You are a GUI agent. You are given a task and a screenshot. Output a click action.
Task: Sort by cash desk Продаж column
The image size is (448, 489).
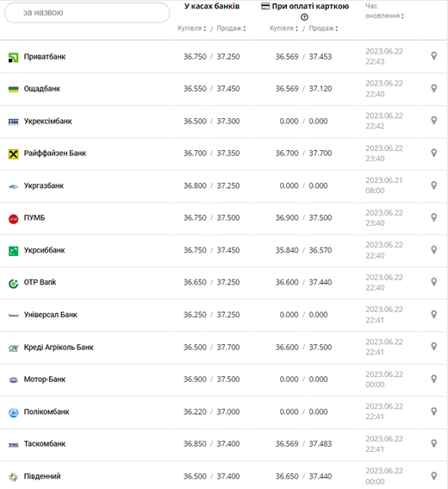click(231, 28)
